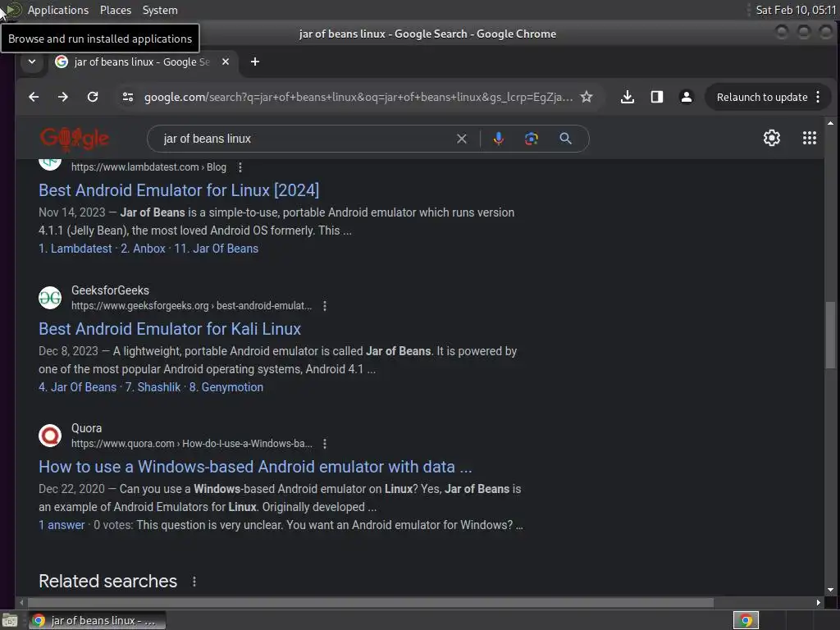The width and height of the screenshot is (840, 630).
Task: Search by image with Google Lens
Action: [x=531, y=139]
